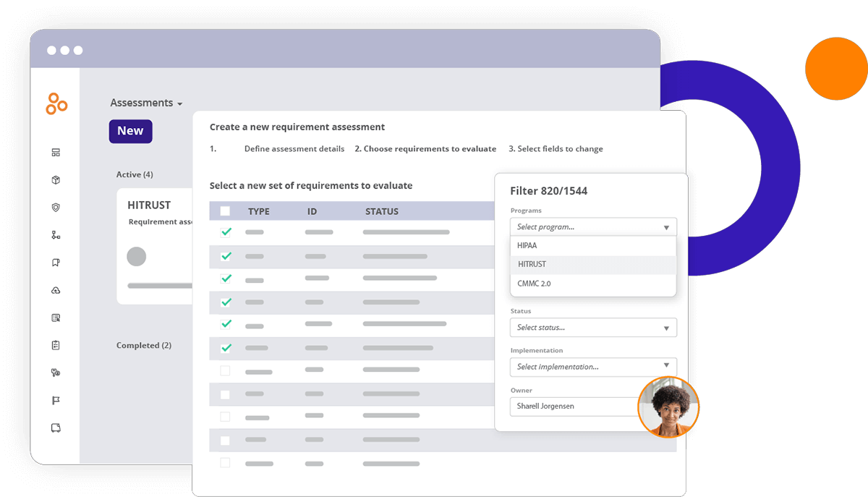This screenshot has height=497, width=868.
Task: Choose CMMC 2.0 from the programs list
Action: pyautogui.click(x=593, y=284)
